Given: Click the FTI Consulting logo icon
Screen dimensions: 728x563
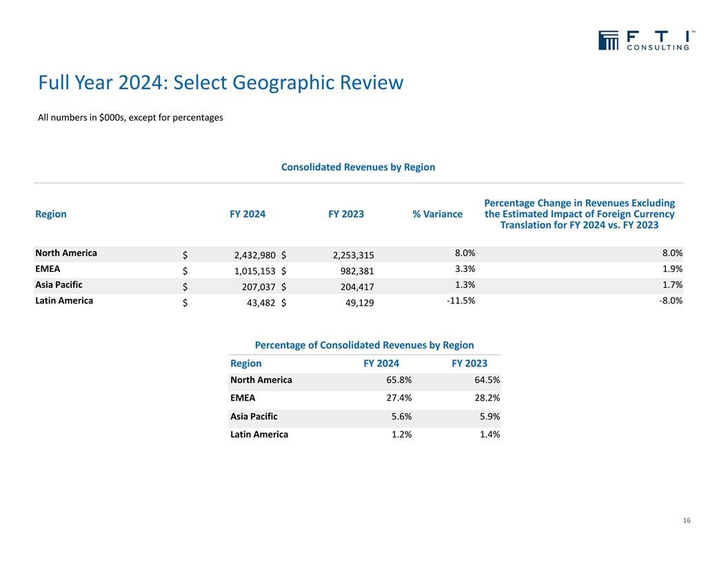Looking at the screenshot, I should tap(609, 41).
